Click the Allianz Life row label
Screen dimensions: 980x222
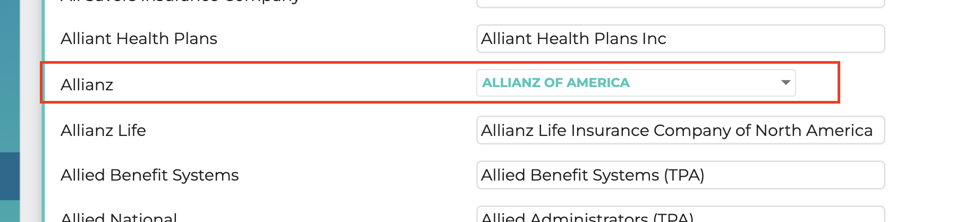(103, 131)
